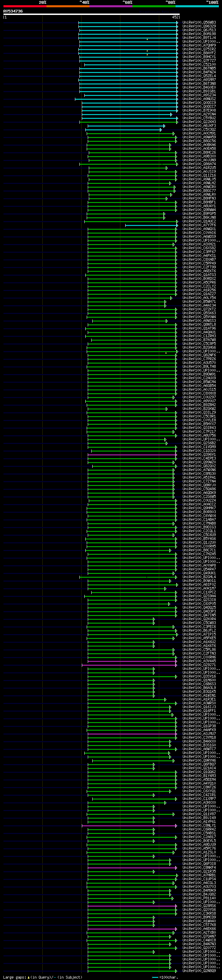Screen dimensions: 222x980
Task: Click the yellow gap marker on B9T1J4 row
Action: tap(147, 39)
